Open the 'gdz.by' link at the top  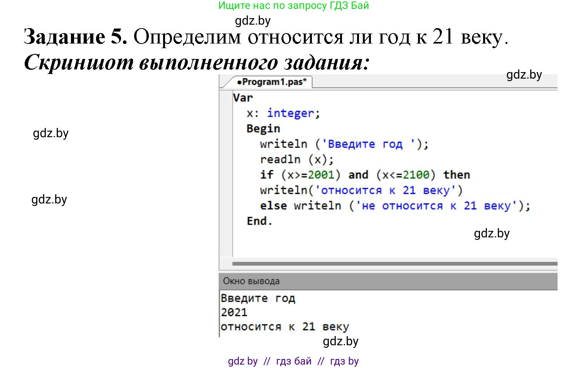(x=253, y=20)
